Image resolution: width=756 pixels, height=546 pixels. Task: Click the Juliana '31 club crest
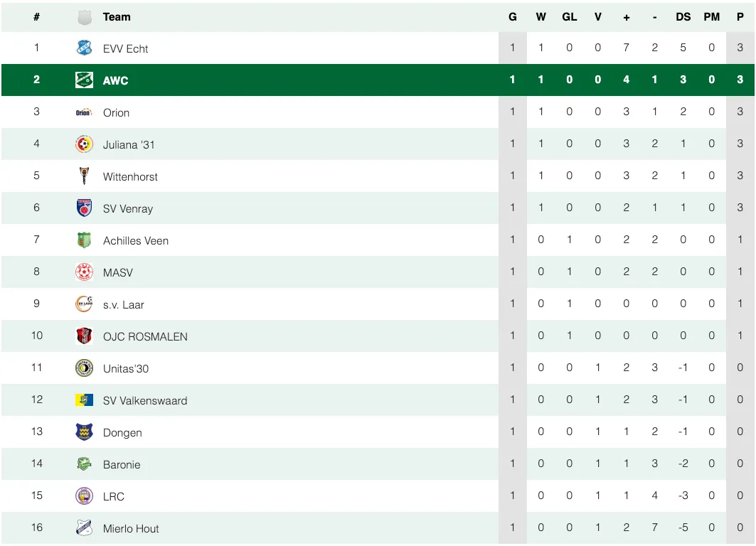[84, 144]
